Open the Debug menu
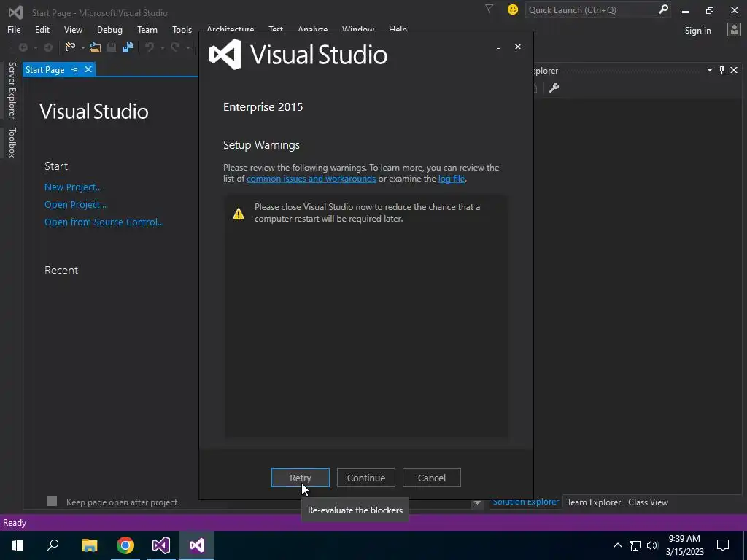Image resolution: width=747 pixels, height=560 pixels. 109,29
